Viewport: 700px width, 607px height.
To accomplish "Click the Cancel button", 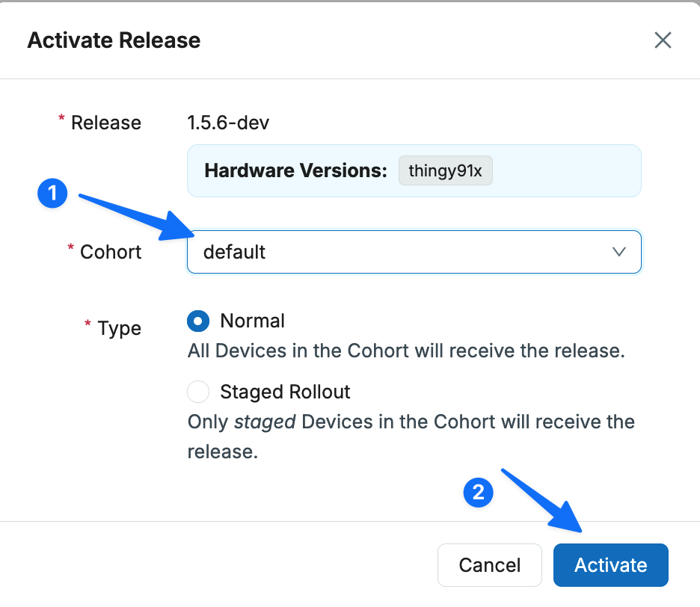I will click(x=490, y=565).
